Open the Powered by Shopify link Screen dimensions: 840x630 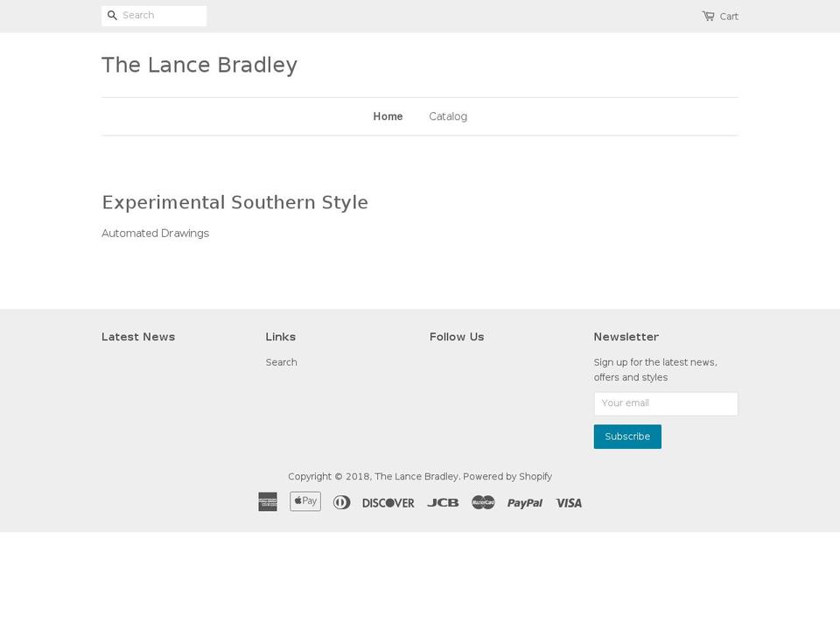click(x=507, y=476)
